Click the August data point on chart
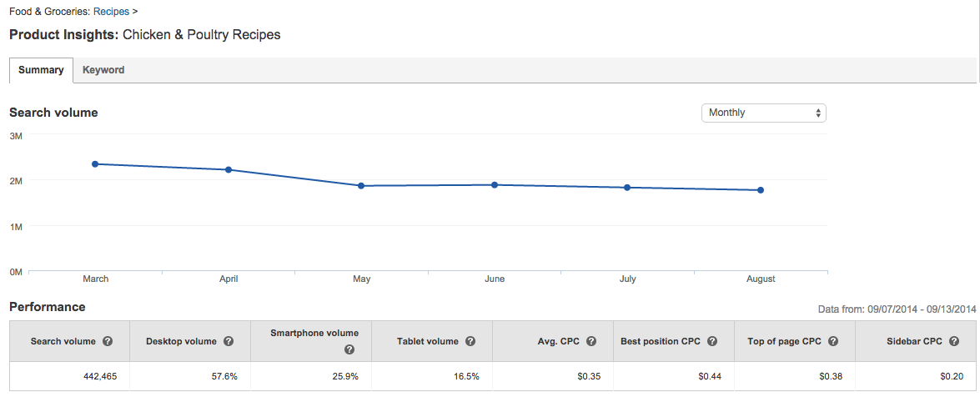This screenshot has width=980, height=397. click(761, 190)
